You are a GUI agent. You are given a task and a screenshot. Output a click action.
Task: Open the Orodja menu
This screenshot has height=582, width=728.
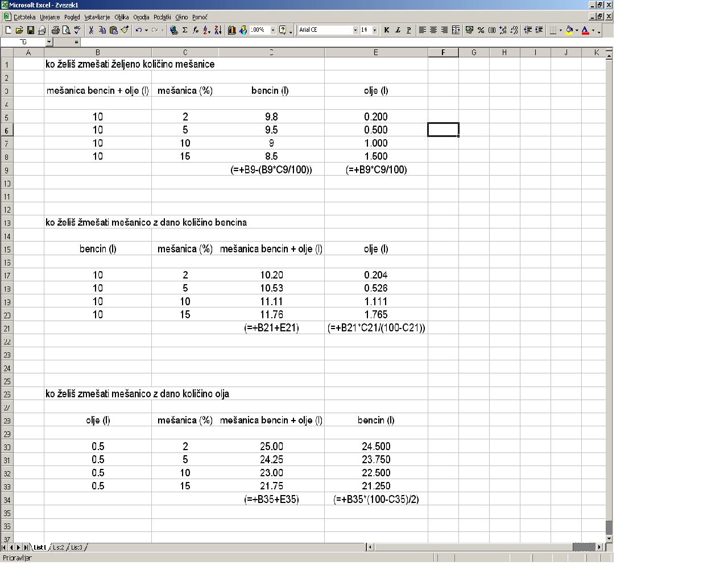pos(141,17)
